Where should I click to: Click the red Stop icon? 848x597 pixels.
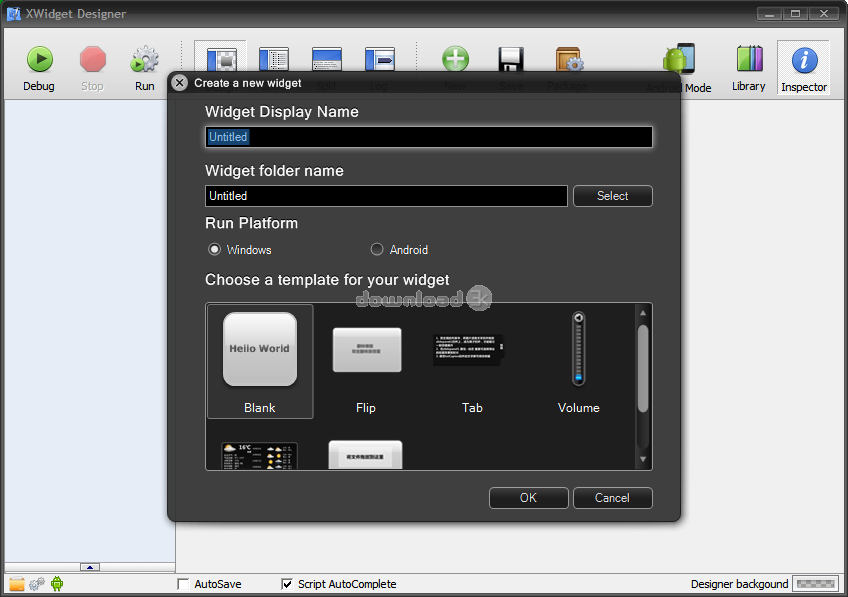(92, 59)
